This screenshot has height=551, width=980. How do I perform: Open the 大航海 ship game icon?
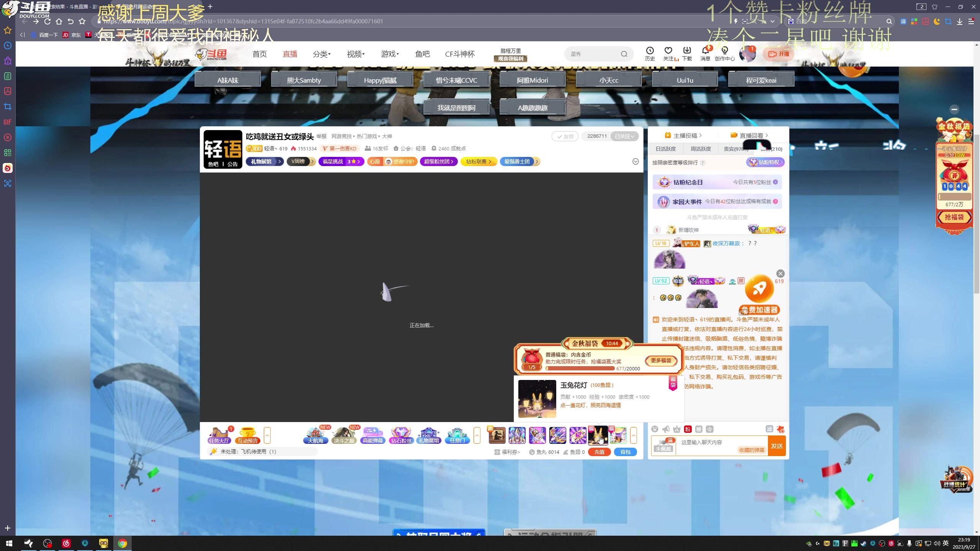pos(315,435)
